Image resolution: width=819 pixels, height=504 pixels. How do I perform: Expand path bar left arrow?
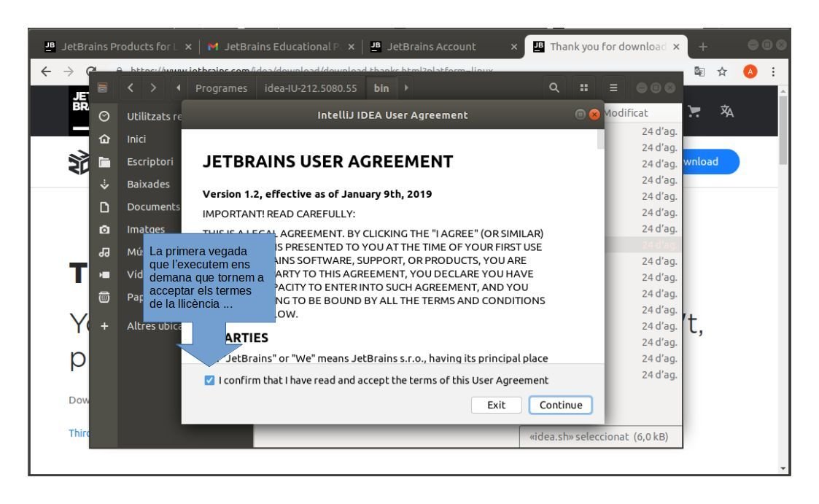pos(179,88)
